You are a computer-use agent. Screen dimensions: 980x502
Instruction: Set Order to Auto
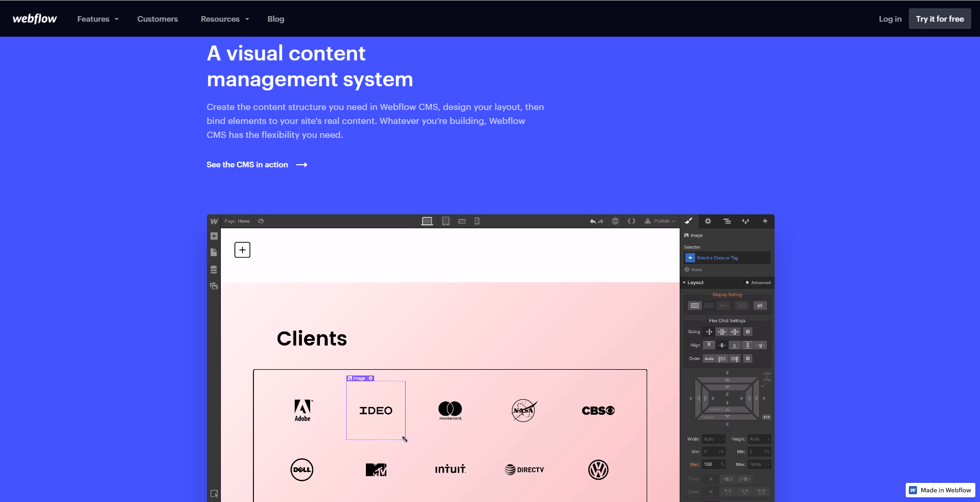coord(709,358)
